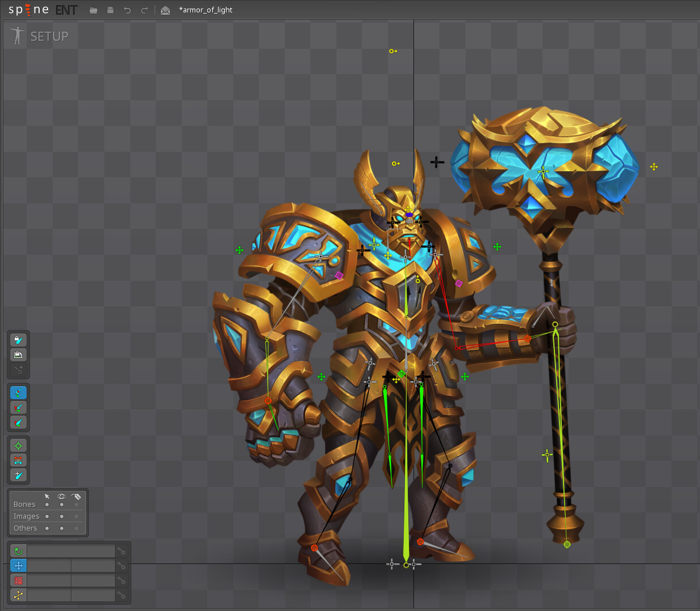Select the Scale tool

tap(18, 580)
